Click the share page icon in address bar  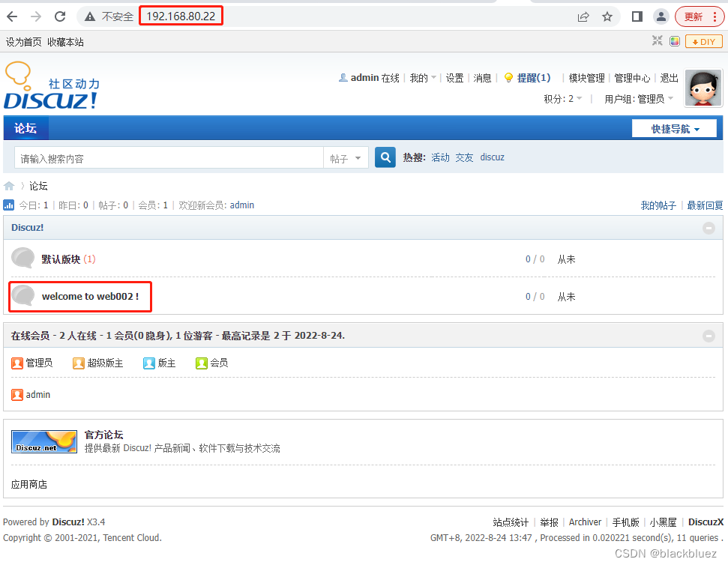click(x=583, y=16)
